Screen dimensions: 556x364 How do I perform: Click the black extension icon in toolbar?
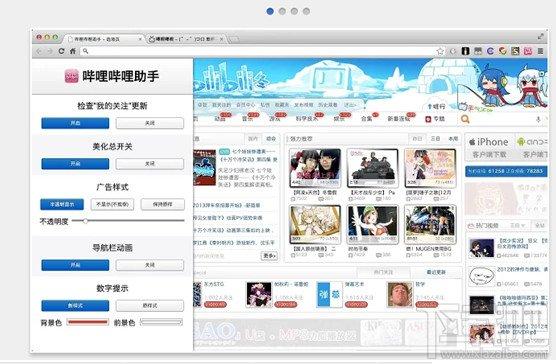tap(466, 51)
